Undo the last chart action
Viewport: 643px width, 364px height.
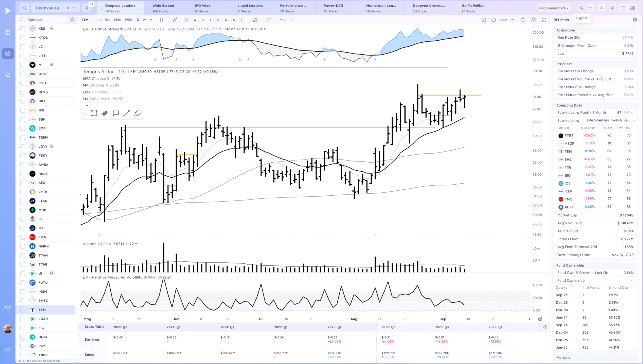(x=282, y=20)
